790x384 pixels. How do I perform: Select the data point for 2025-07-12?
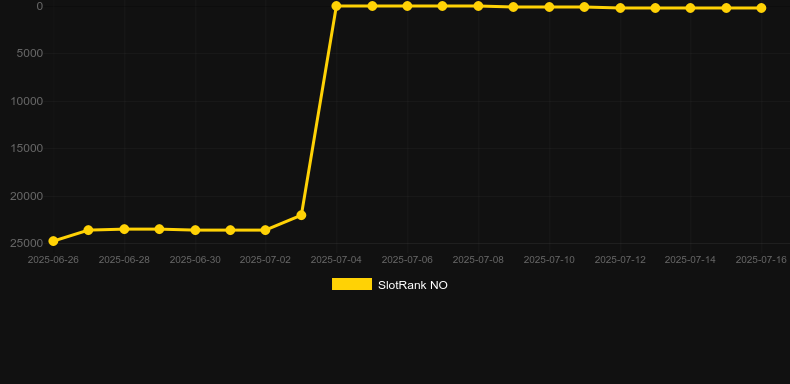pyautogui.click(x=621, y=8)
